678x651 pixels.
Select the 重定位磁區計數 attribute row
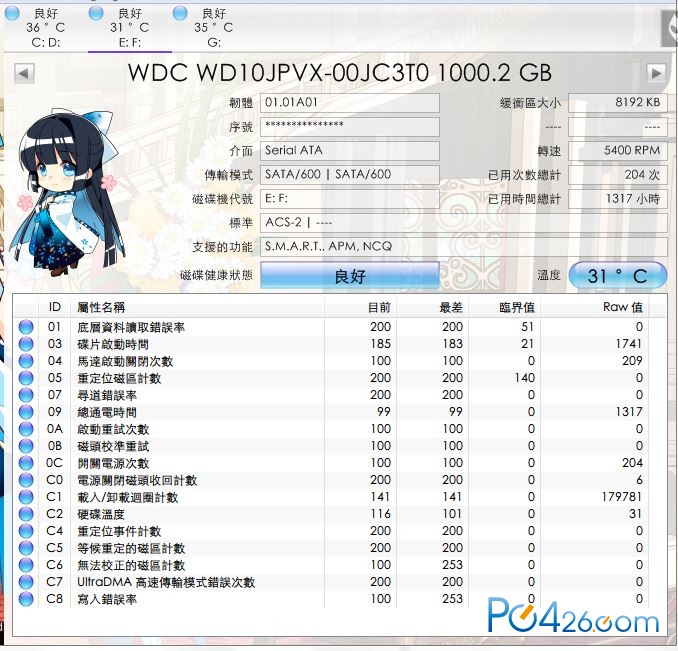pos(339,378)
